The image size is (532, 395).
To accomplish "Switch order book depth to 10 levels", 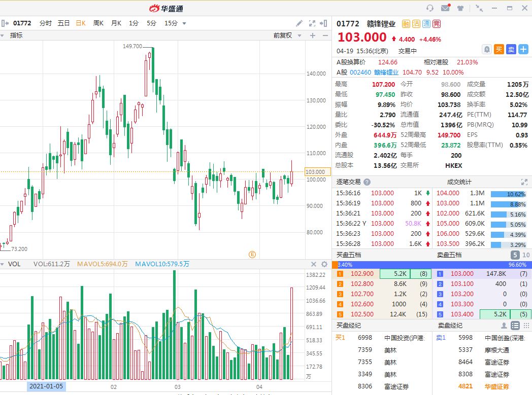I will coord(525,255).
